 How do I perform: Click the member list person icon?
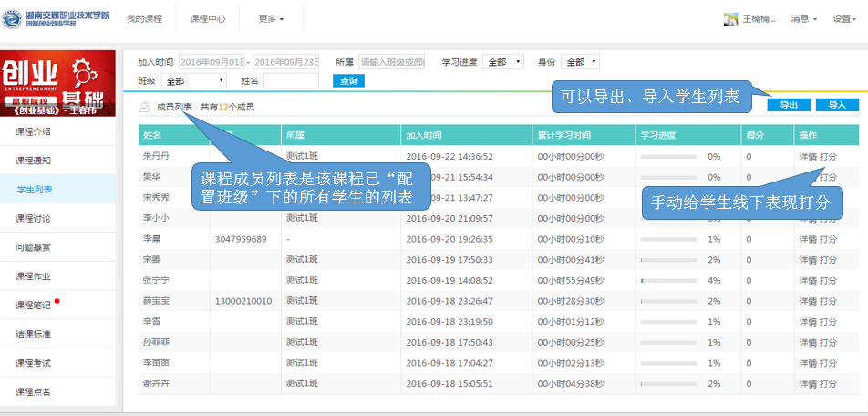click(x=145, y=107)
